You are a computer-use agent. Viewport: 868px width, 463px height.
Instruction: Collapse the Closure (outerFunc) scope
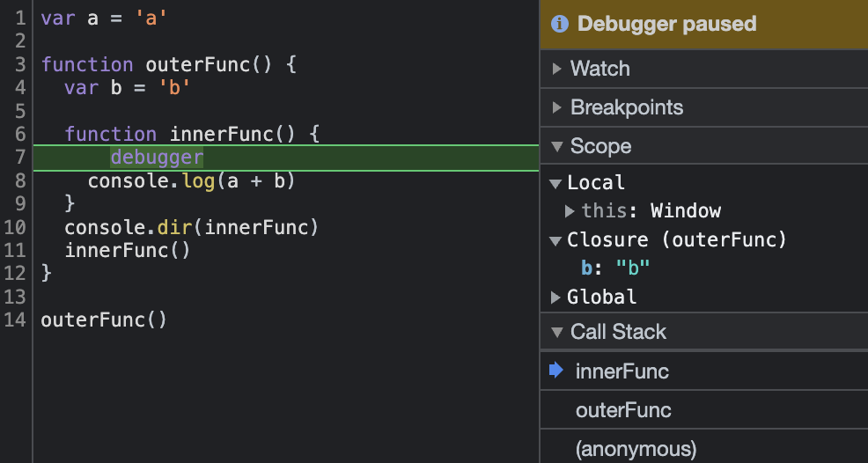[555, 241]
